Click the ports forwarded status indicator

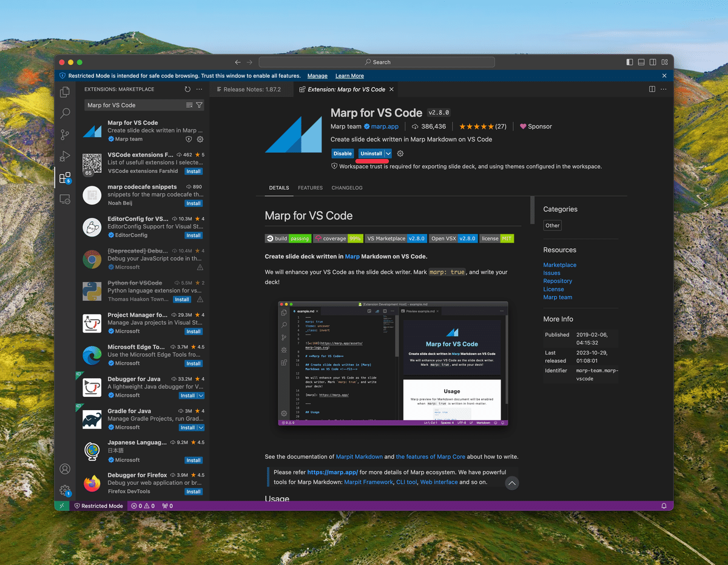[x=167, y=506]
